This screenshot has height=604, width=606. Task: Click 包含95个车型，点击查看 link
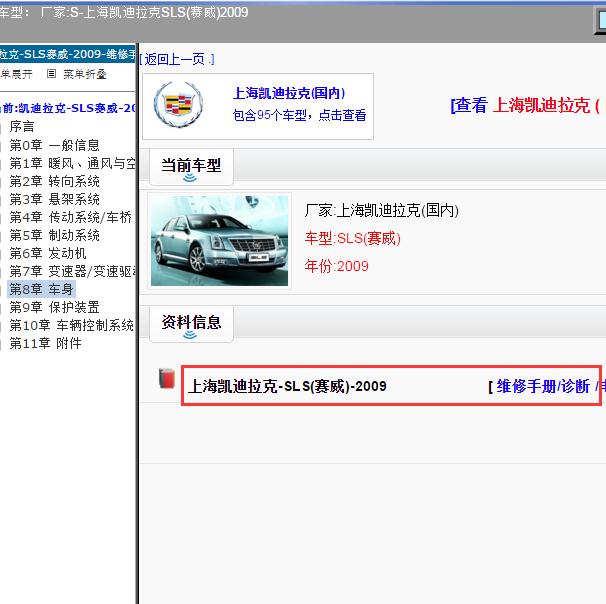300,115
